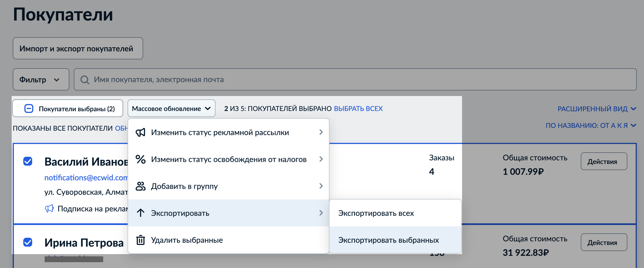Choose Удалить выбранные menu item

[229, 240]
